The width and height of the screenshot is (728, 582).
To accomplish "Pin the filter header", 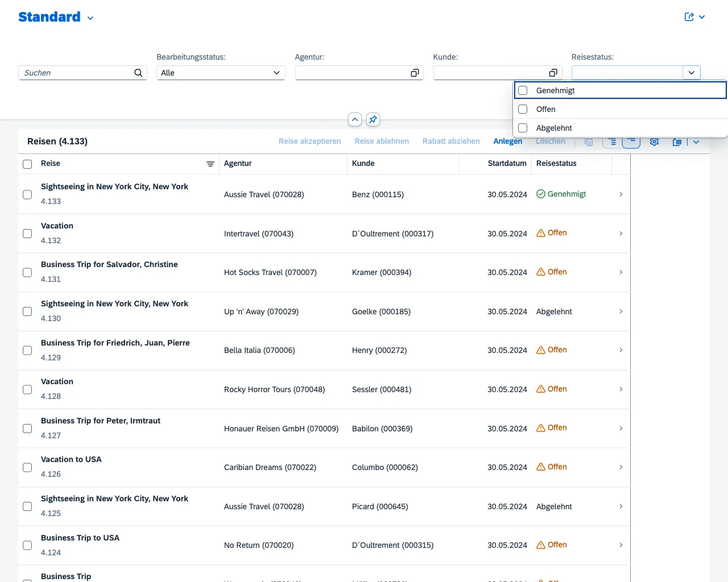I will tap(373, 119).
